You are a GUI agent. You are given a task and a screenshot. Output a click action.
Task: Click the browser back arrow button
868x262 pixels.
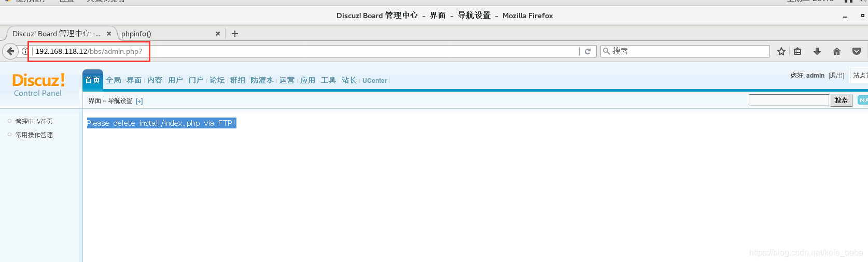pyautogui.click(x=10, y=51)
